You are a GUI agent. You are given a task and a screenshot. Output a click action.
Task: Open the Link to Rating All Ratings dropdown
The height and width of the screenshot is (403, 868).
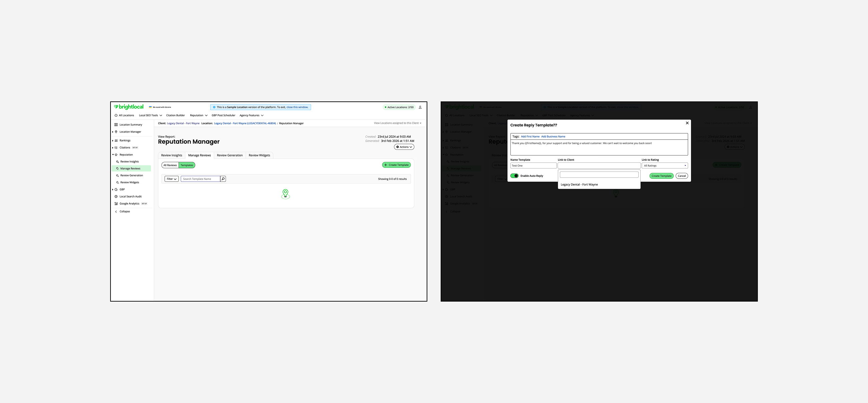(664, 166)
